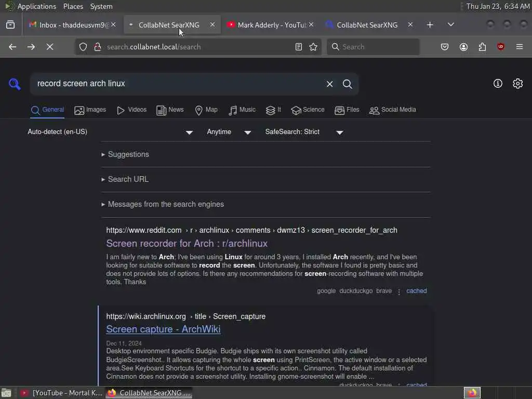Submit search with magnifier button

tap(347, 84)
